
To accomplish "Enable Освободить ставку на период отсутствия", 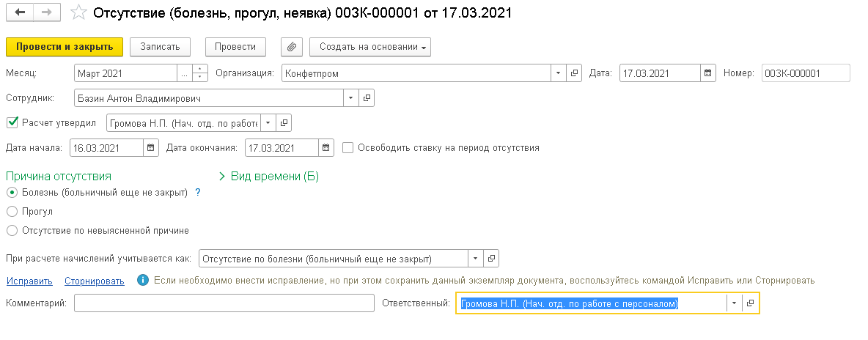I will (x=347, y=147).
